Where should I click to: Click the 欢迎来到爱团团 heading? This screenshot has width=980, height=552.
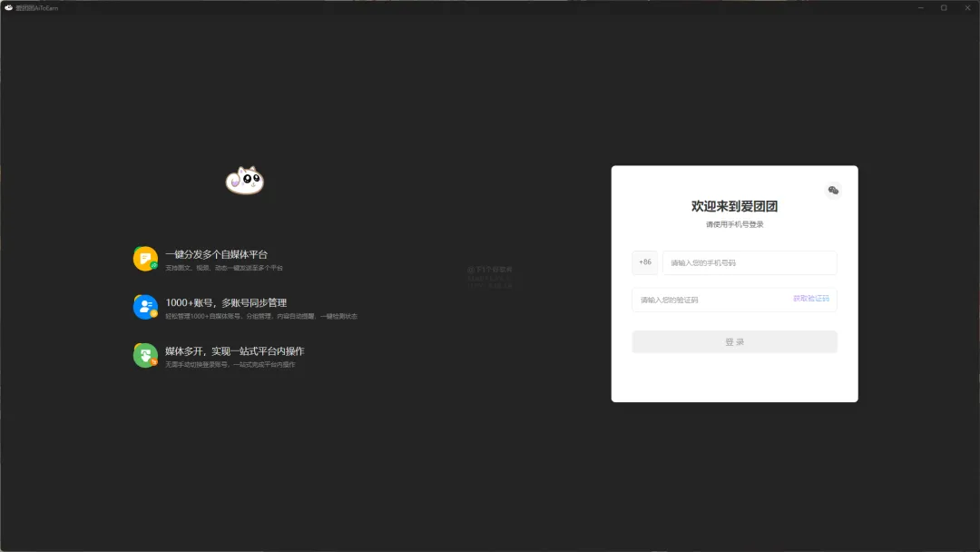click(x=734, y=206)
